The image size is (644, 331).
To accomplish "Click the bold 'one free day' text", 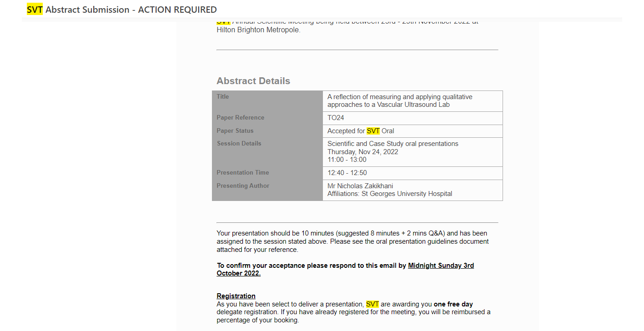I will [453, 304].
